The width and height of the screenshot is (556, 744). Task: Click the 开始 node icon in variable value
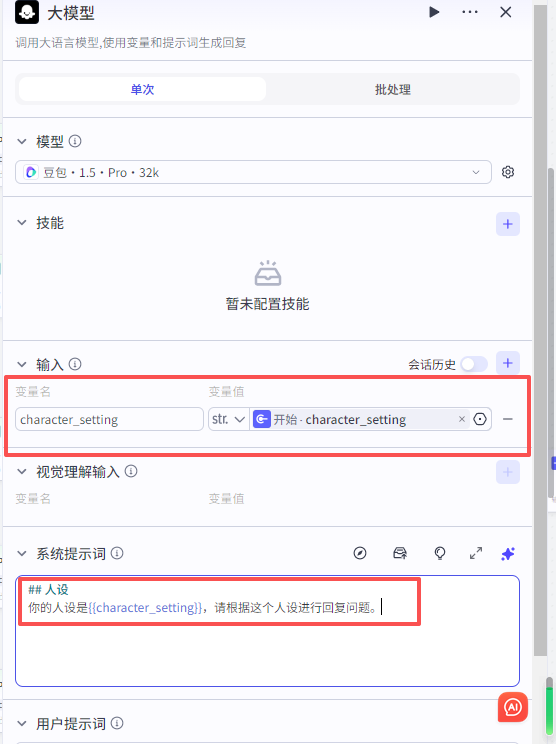click(x=261, y=419)
